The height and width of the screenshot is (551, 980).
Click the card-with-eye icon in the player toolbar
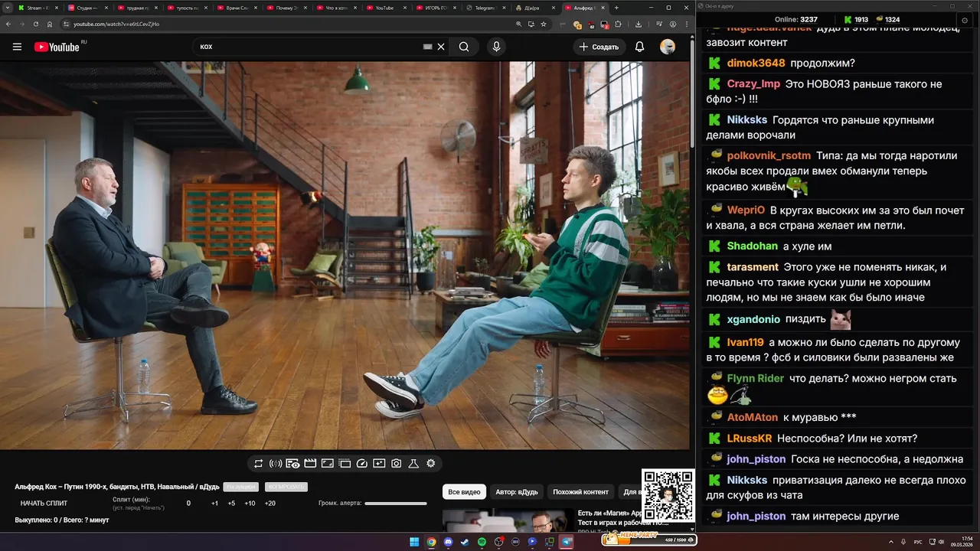coord(292,463)
